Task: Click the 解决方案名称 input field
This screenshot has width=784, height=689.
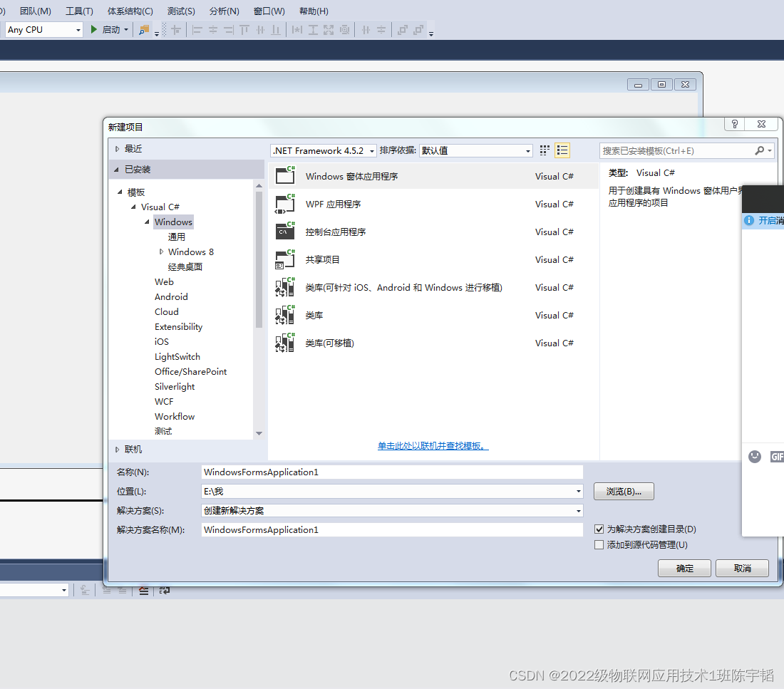Action: coord(392,529)
